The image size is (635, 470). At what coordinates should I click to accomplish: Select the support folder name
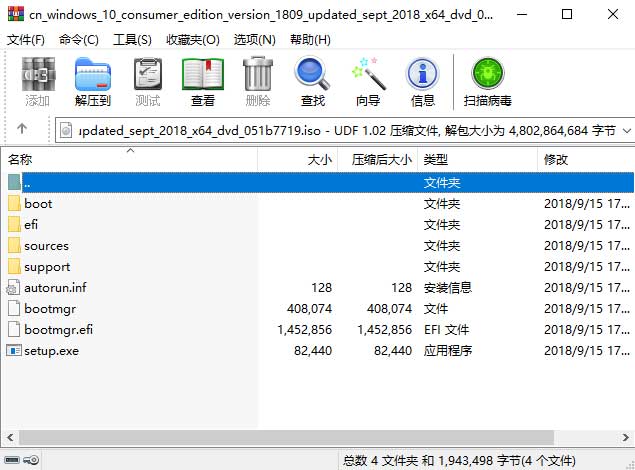[47, 267]
